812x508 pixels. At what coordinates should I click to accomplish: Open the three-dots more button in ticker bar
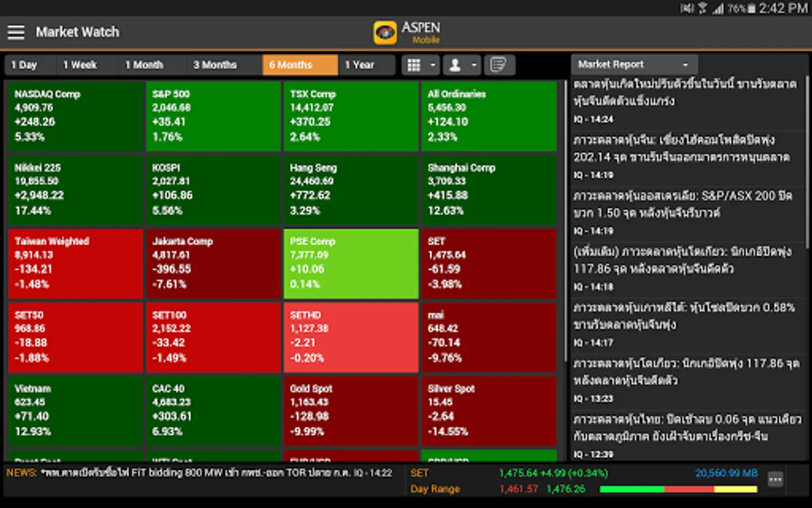pyautogui.click(x=775, y=480)
